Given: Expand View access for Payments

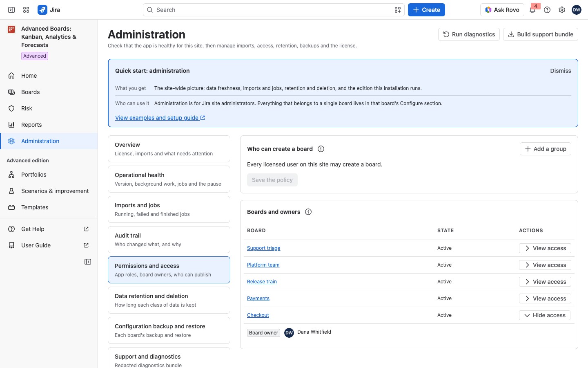Looking at the screenshot, I should [x=545, y=298].
